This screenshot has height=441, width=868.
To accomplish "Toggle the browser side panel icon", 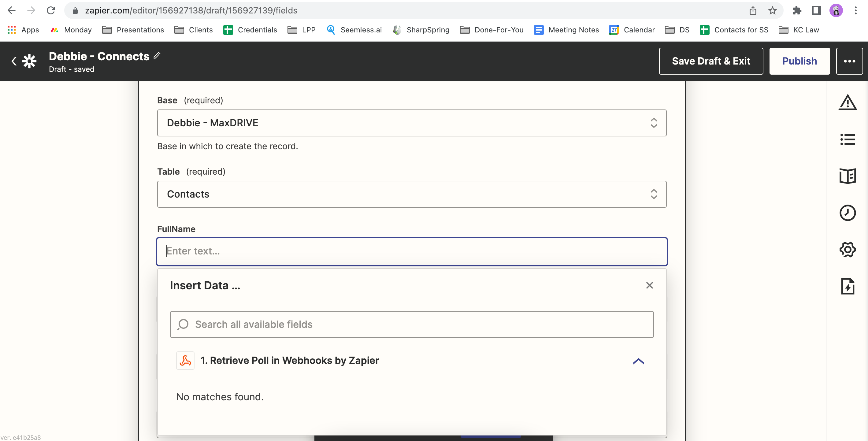I will tap(816, 10).
